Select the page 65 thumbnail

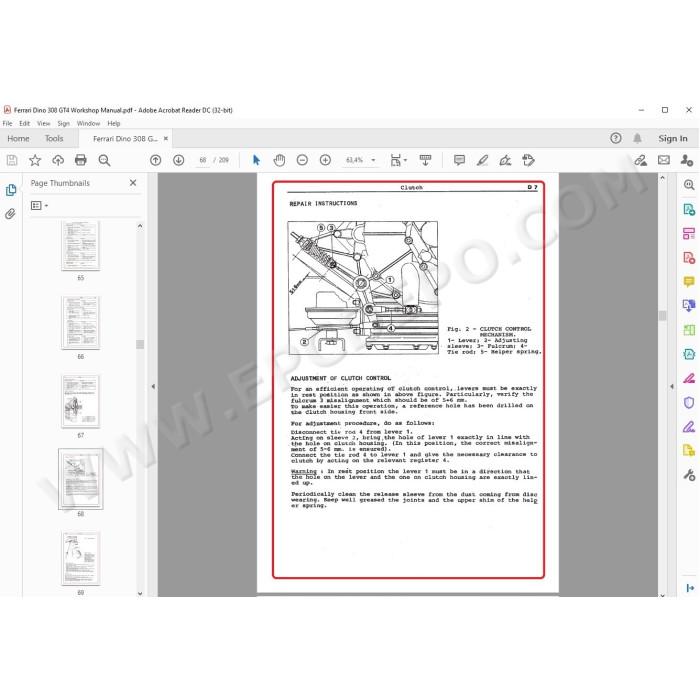[x=81, y=245]
